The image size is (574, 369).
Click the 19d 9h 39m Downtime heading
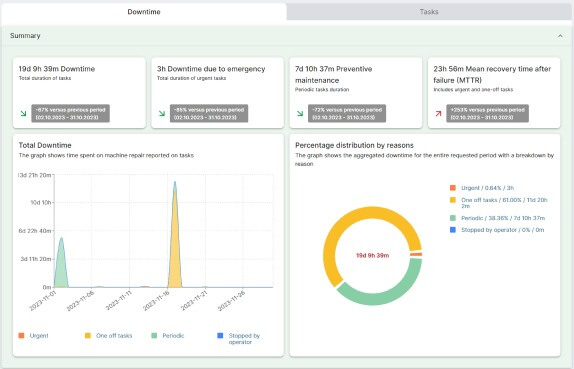[x=57, y=69]
